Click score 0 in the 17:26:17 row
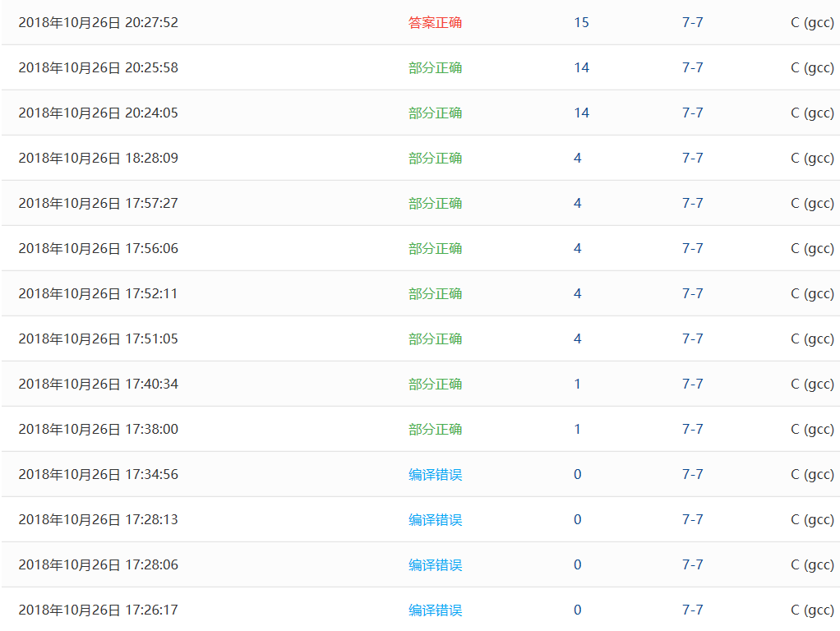 578,610
